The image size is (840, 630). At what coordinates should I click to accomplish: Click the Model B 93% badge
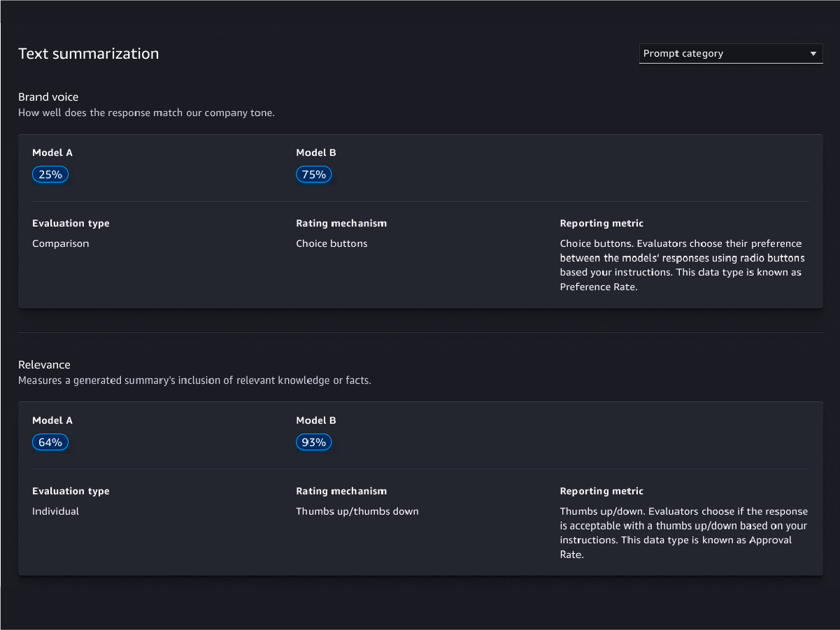point(314,443)
